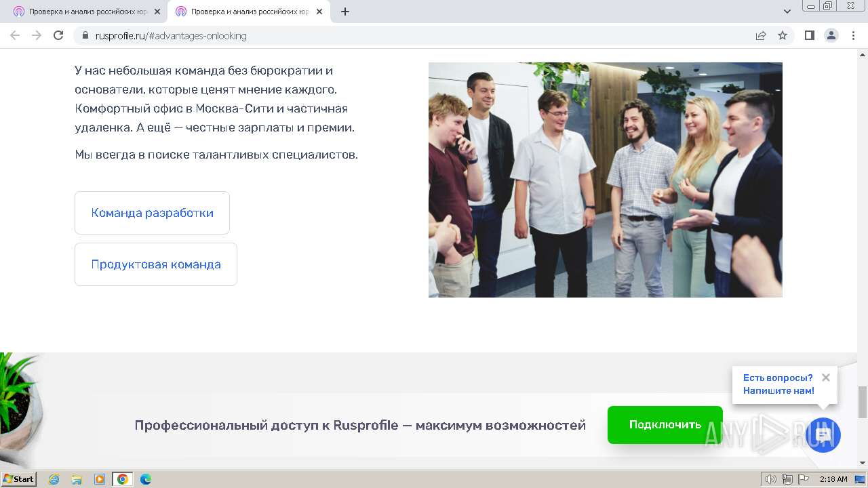Open Chrome three-dot menu
This screenshot has width=868, height=488.
[852, 36]
